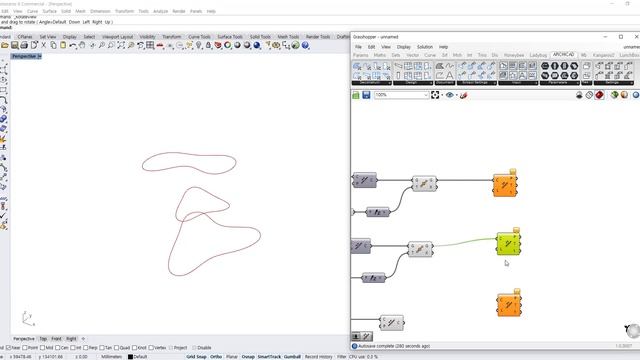Expand the Design panel in ARCHICAD tab
Image resolution: width=640 pixels, height=360 pixels.
(412, 83)
